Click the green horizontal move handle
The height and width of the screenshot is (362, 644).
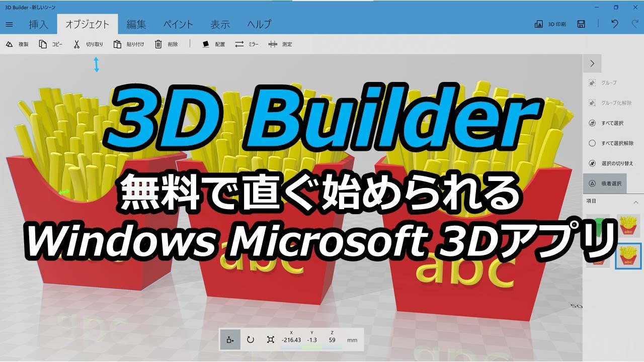[64, 192]
